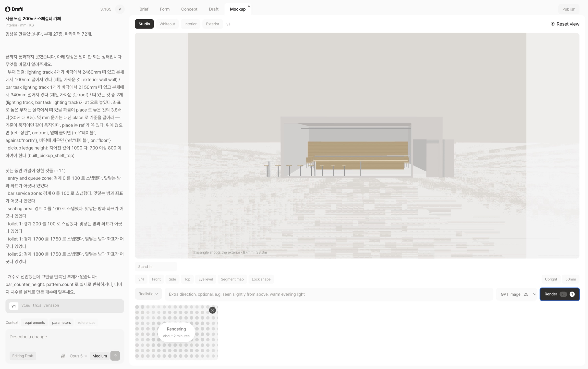Toggle the parameters context chip

[61, 322]
